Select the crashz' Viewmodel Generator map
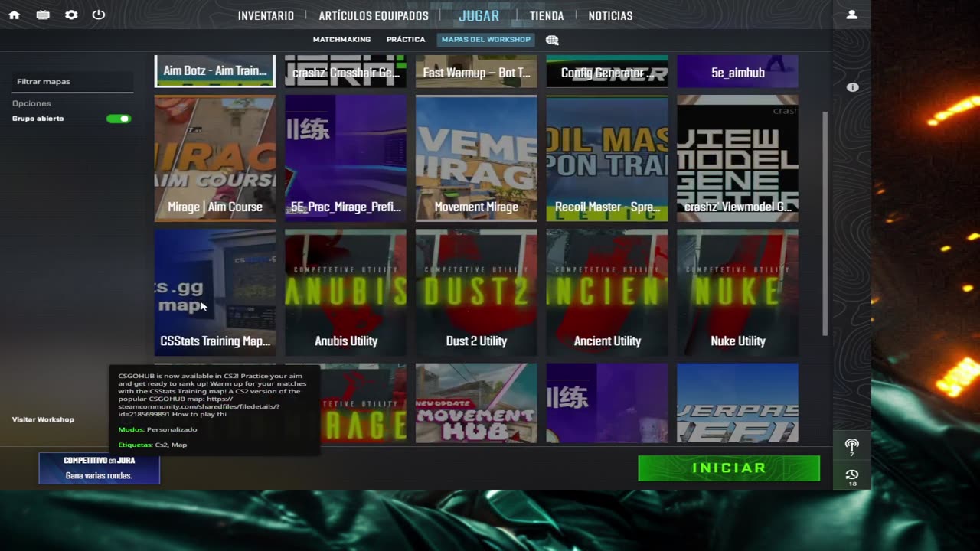Image resolution: width=980 pixels, height=551 pixels. [x=738, y=158]
